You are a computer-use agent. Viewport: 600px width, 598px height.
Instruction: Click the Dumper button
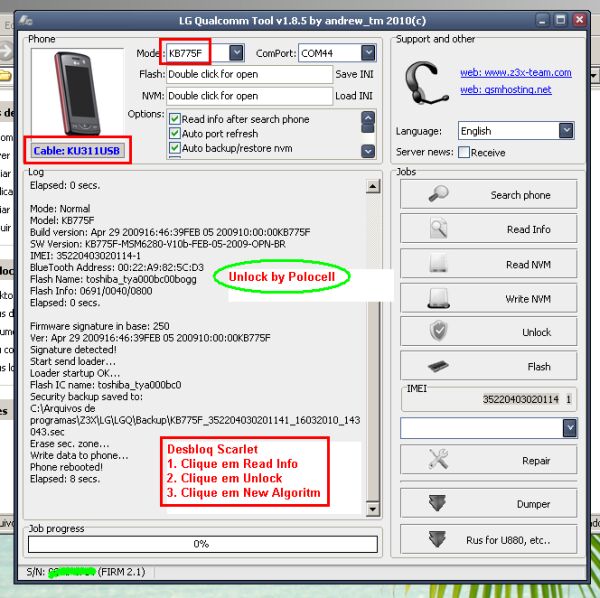click(x=489, y=503)
